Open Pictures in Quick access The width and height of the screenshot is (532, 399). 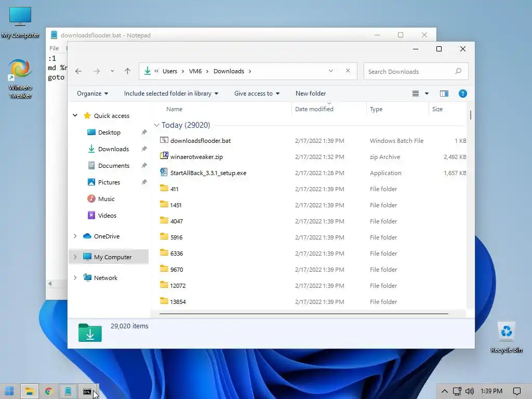[109, 182]
